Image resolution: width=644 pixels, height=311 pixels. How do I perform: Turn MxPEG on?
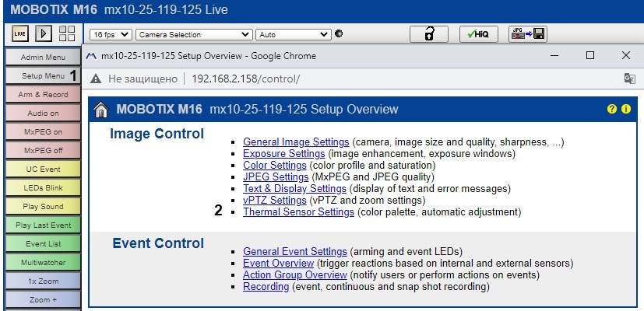[43, 131]
